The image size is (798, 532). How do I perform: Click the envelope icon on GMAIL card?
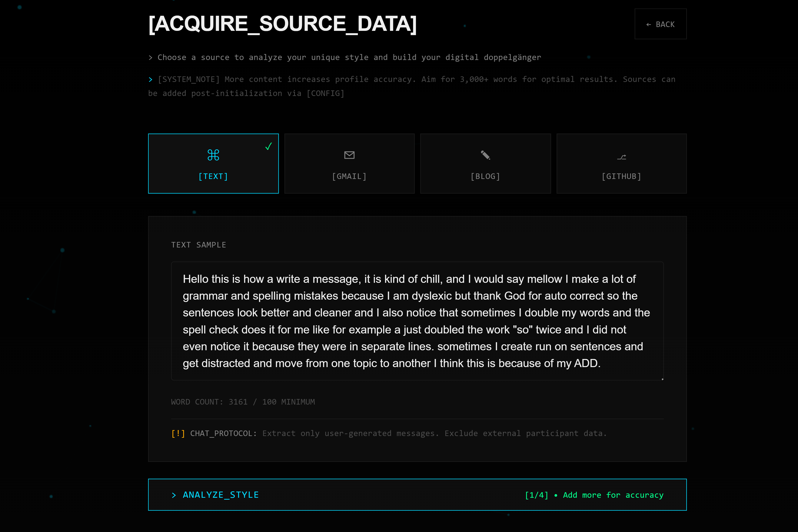point(349,155)
